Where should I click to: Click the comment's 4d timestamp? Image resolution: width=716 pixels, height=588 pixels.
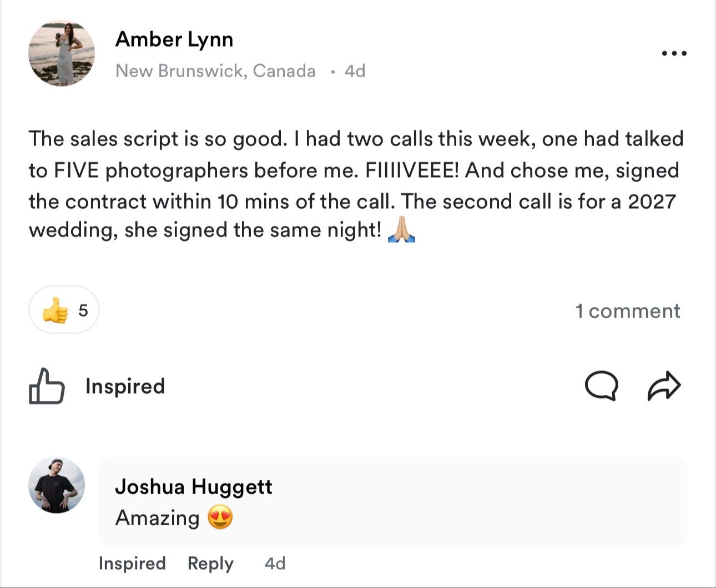pyautogui.click(x=275, y=563)
